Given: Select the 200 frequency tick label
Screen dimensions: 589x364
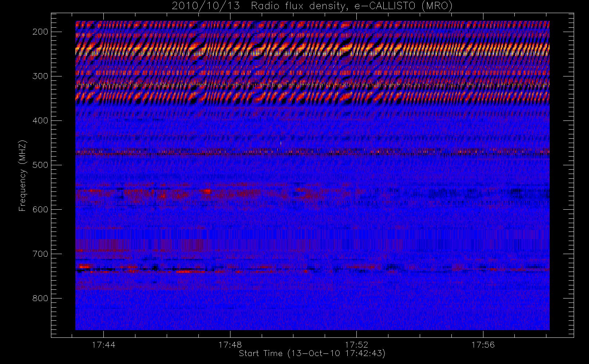Looking at the screenshot, I should click(x=40, y=32).
